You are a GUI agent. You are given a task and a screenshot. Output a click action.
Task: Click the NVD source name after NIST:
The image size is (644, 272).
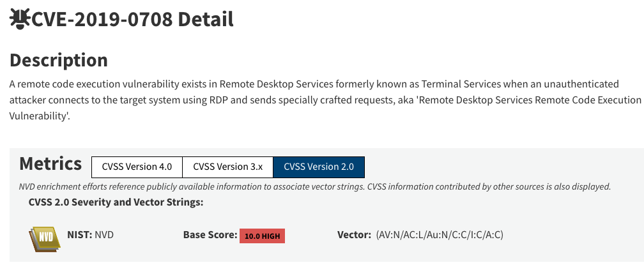click(104, 235)
